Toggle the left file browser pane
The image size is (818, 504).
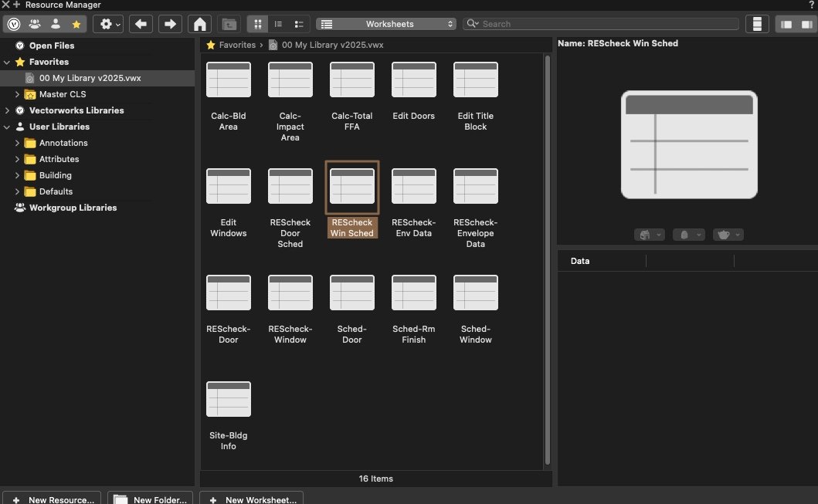point(786,24)
